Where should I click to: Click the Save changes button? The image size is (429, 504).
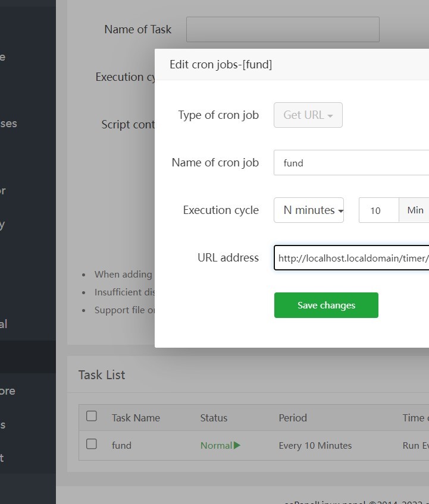[326, 305]
